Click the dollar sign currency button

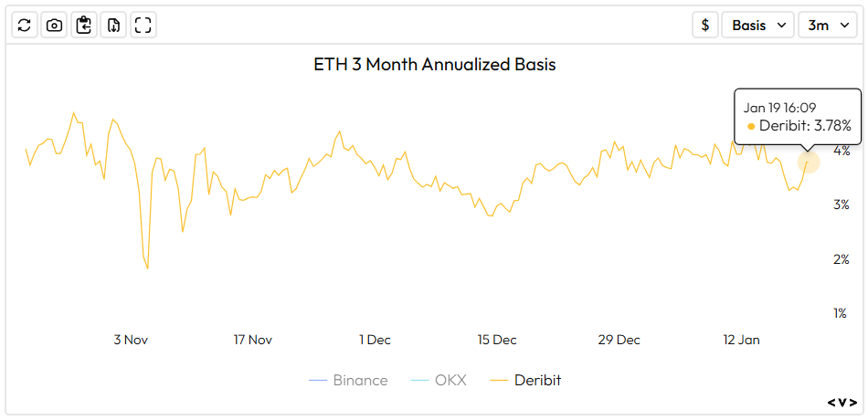pos(704,25)
